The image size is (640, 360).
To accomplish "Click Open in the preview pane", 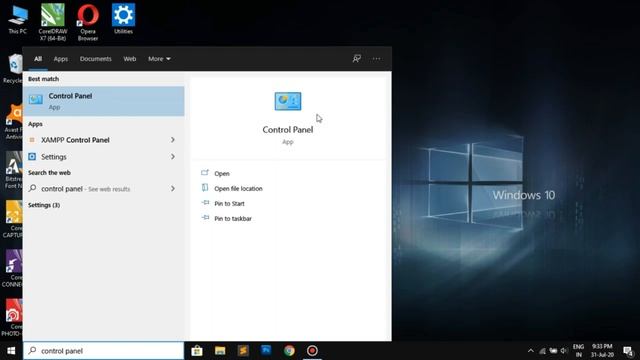I will [x=222, y=173].
